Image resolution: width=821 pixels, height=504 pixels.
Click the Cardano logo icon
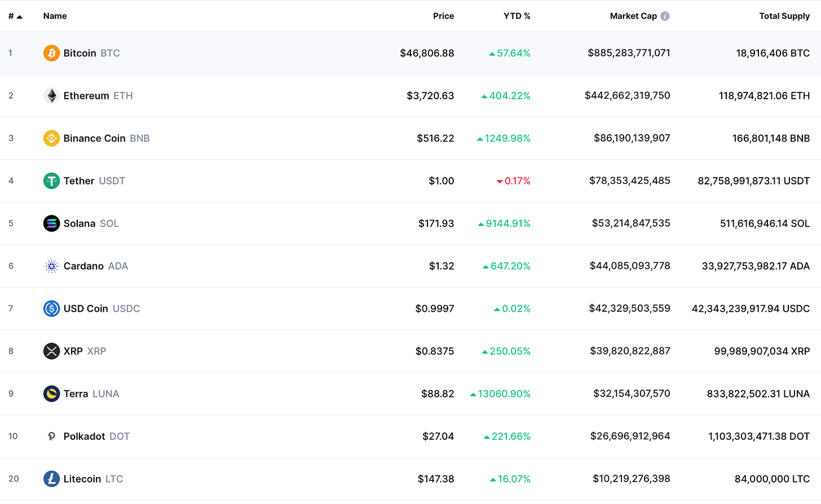pos(51,266)
